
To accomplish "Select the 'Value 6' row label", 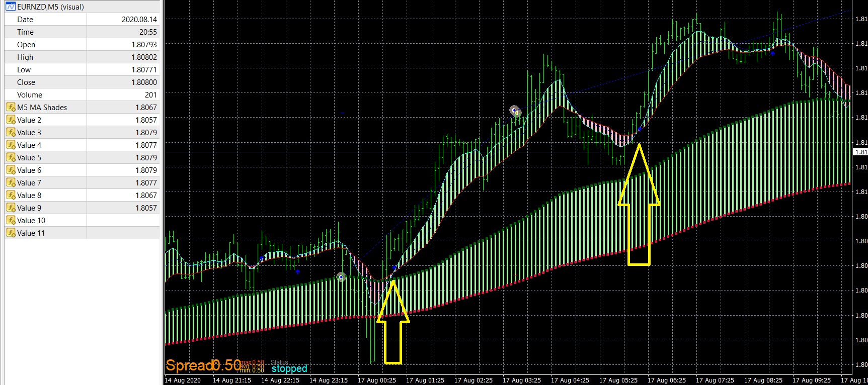I will click(x=29, y=170).
